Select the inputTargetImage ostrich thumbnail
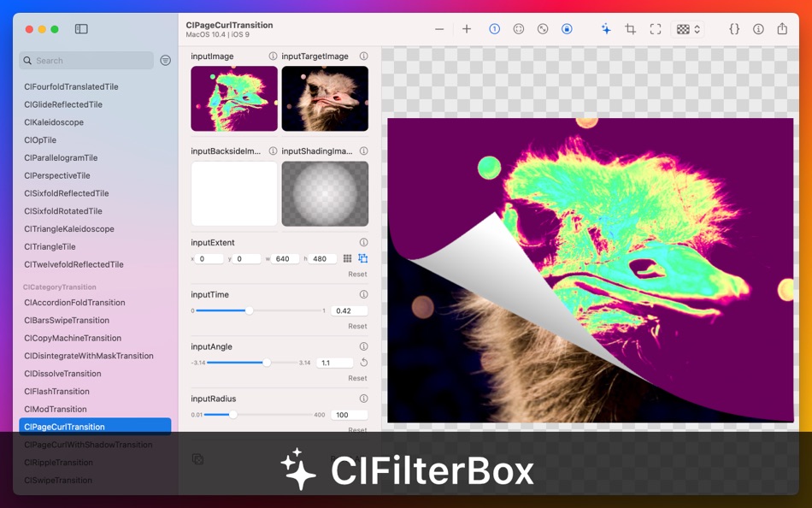The image size is (812, 508). pyautogui.click(x=325, y=98)
